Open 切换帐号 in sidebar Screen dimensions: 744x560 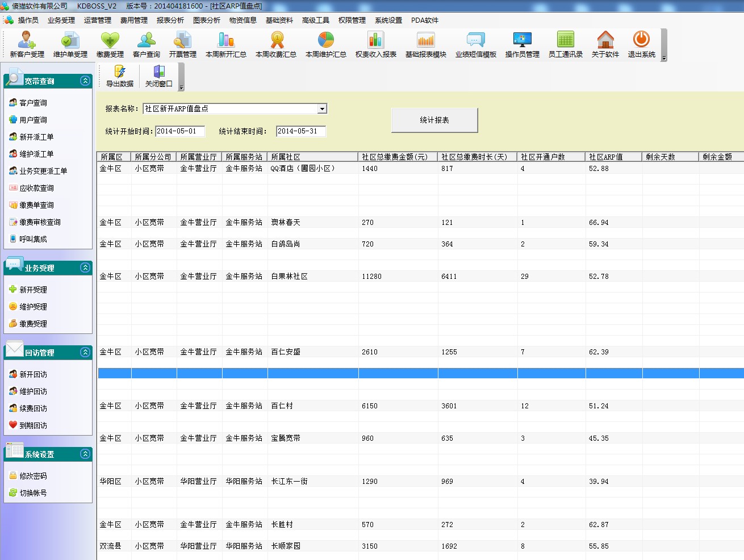[x=28, y=493]
